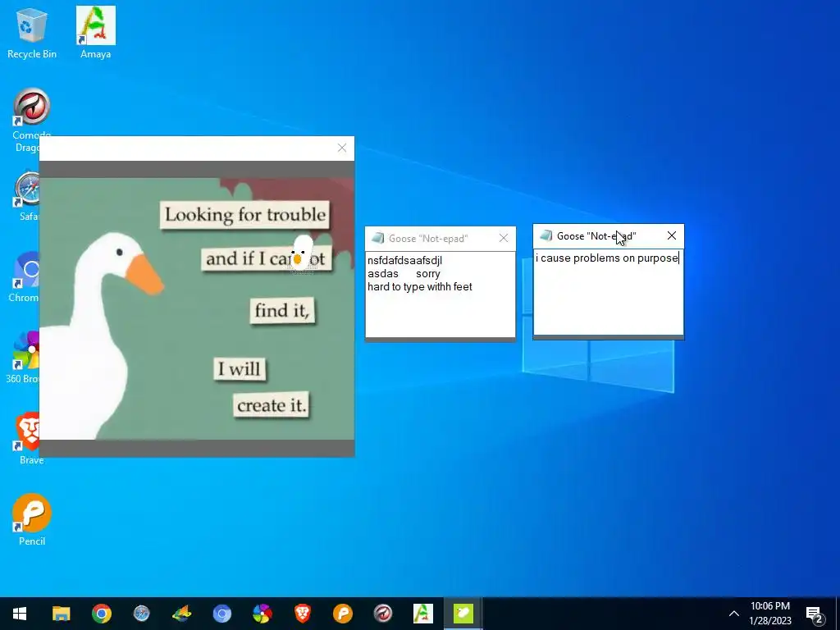Open the Comodo Dragon desktop shortcut
The image size is (840, 630).
click(x=32, y=120)
